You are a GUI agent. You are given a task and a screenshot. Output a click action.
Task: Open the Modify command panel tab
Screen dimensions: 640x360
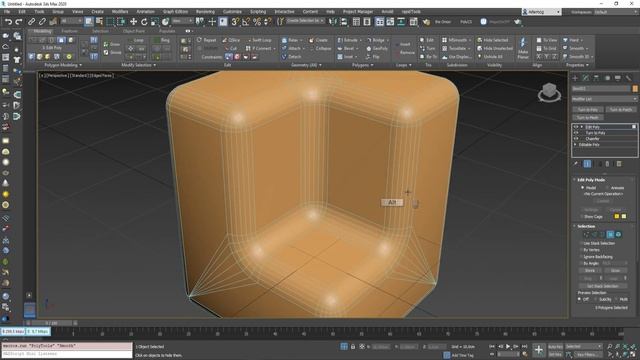tap(586, 78)
